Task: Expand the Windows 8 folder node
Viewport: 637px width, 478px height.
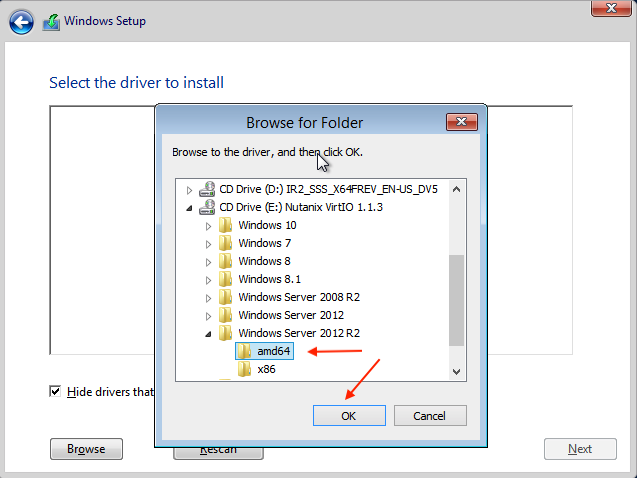Action: point(208,262)
